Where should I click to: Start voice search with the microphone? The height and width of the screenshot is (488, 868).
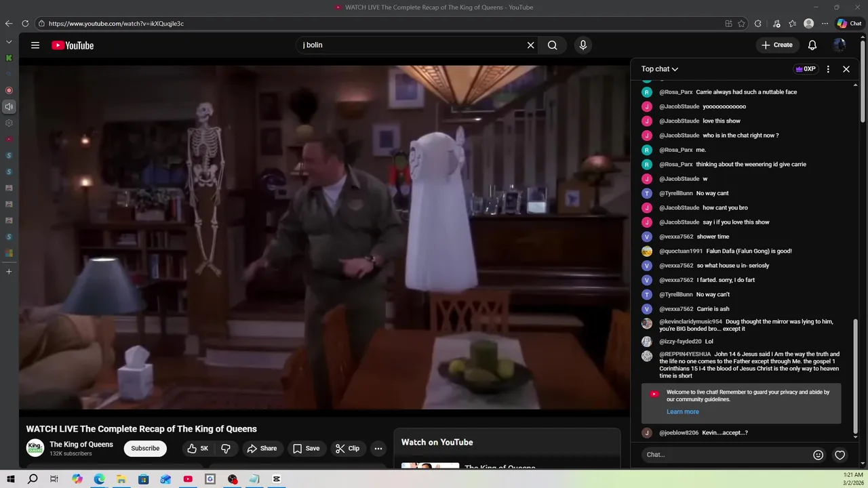coord(583,45)
